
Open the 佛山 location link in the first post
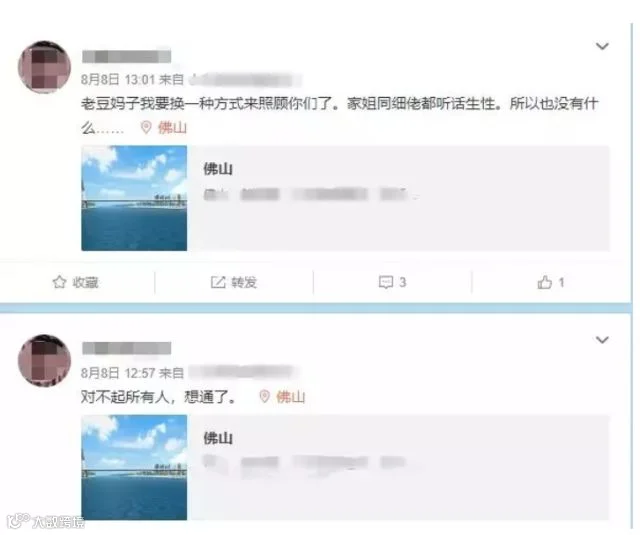172,128
